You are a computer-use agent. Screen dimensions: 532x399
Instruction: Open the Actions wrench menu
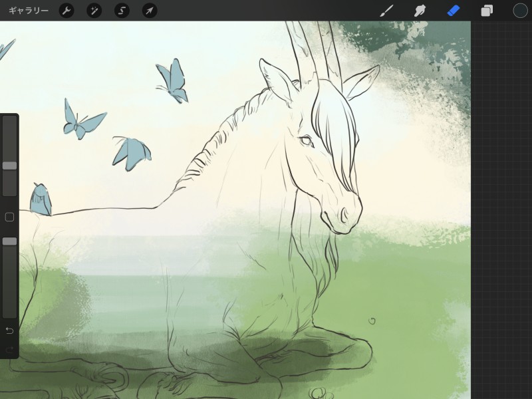tap(66, 11)
